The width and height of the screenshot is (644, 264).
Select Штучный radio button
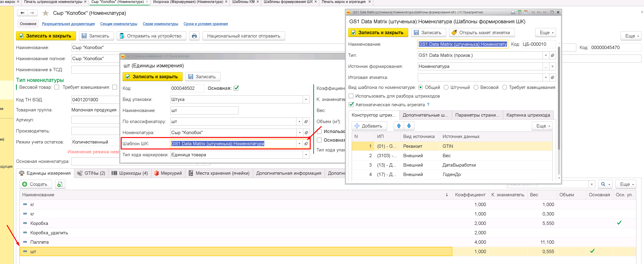(x=446, y=87)
